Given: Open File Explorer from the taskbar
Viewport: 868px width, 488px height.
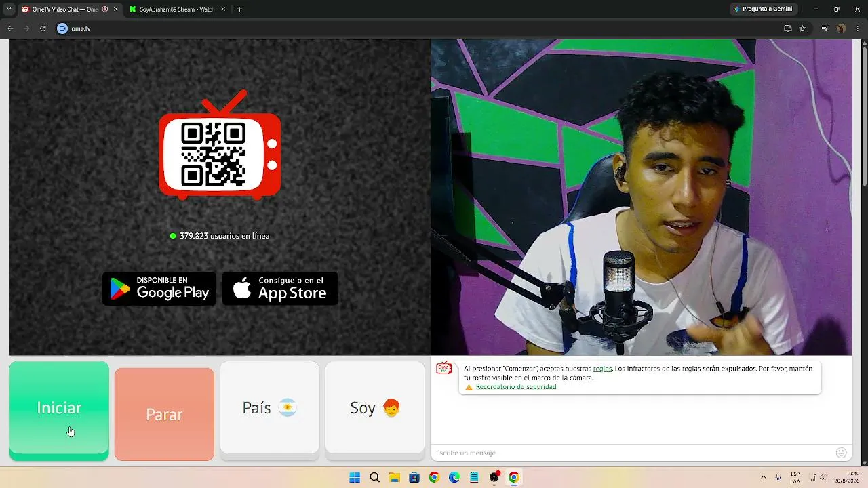Looking at the screenshot, I should point(394,477).
